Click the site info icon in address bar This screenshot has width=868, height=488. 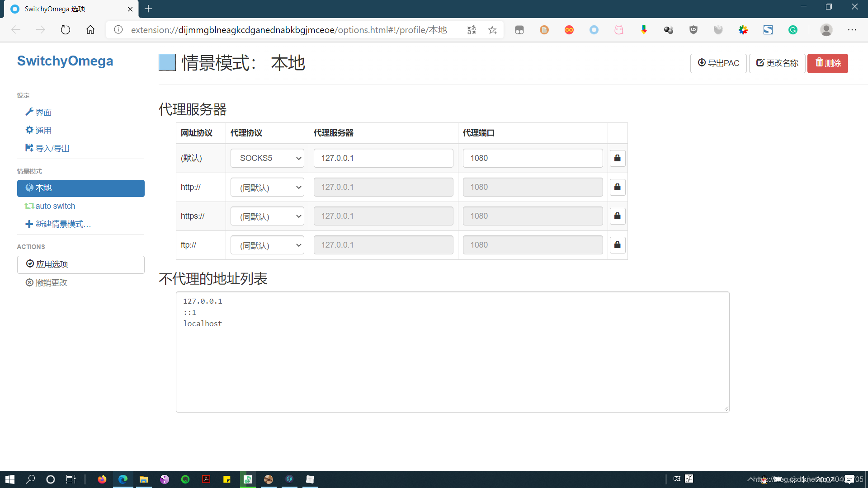point(118,30)
